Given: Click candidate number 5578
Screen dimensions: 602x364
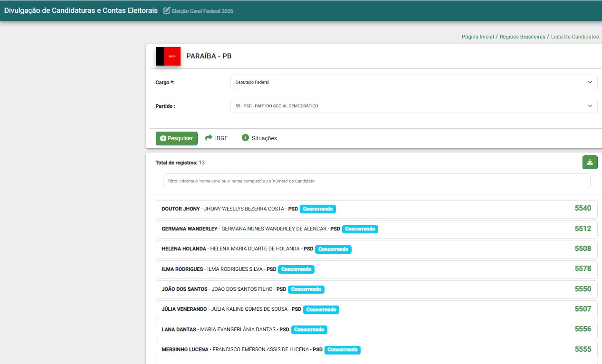Looking at the screenshot, I should tap(583, 268).
